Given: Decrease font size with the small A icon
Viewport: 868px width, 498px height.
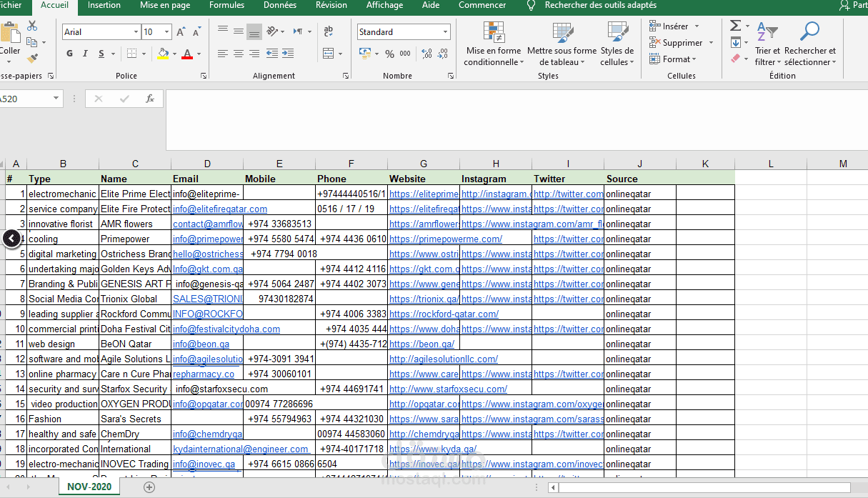Looking at the screenshot, I should [x=196, y=32].
